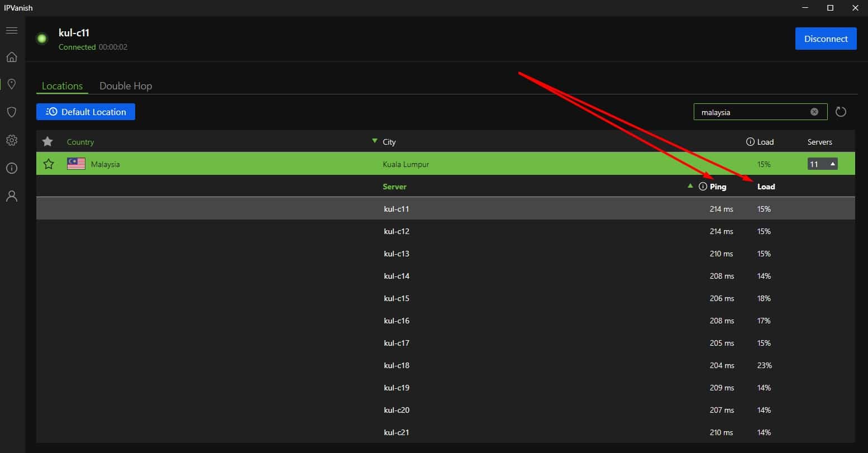
Task: Select server kul-c21
Action: point(446,432)
